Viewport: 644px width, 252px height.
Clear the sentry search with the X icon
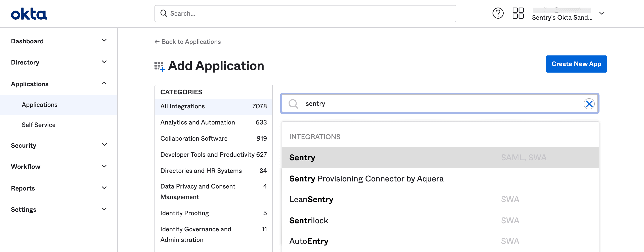[589, 104]
